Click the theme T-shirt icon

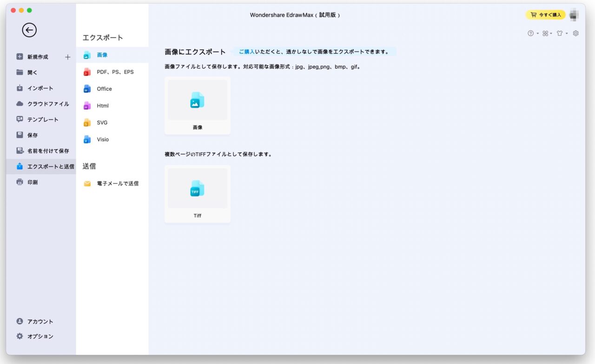(559, 33)
